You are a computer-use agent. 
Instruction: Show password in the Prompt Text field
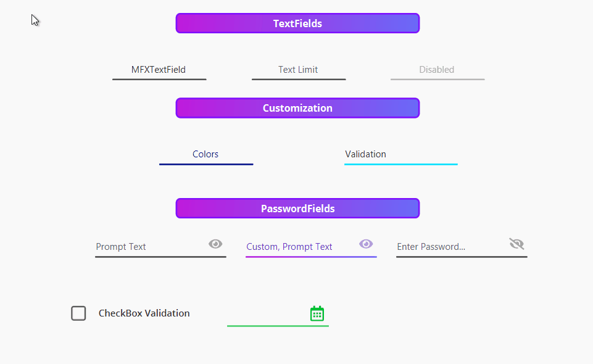click(x=215, y=244)
